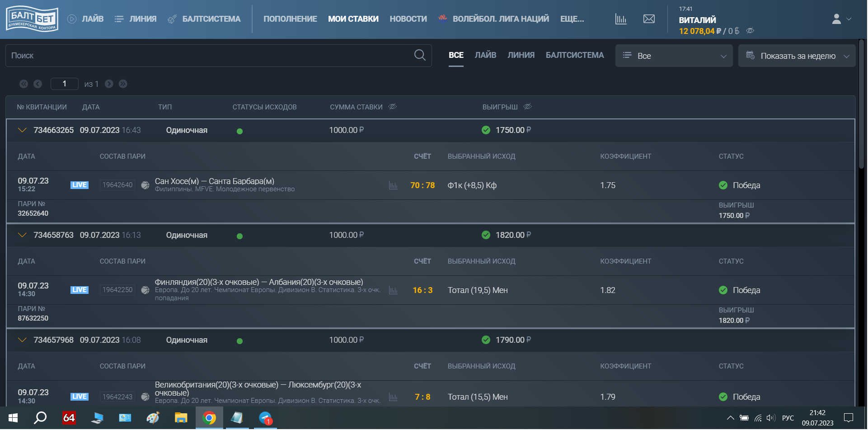The width and height of the screenshot is (868, 430).
Task: Jump to last page arrow
Action: 123,84
